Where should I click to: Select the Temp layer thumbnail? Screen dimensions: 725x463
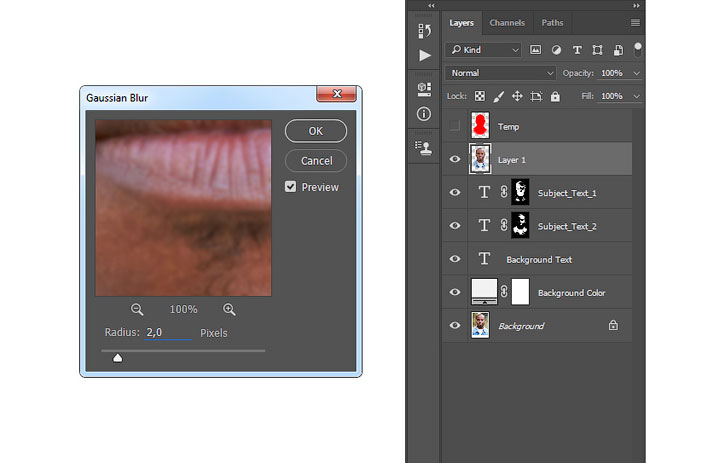480,125
